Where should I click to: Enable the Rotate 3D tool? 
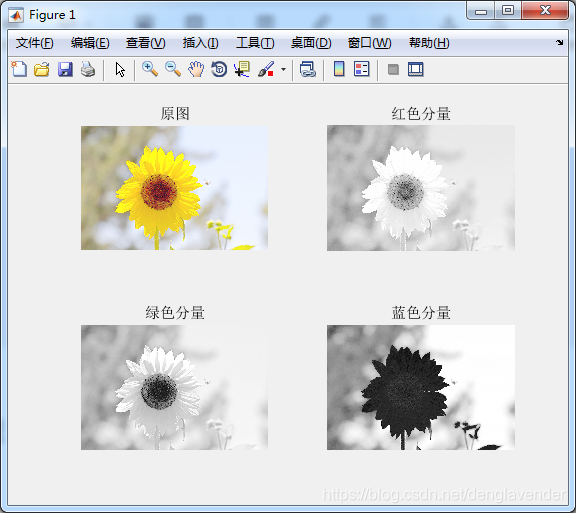click(219, 69)
